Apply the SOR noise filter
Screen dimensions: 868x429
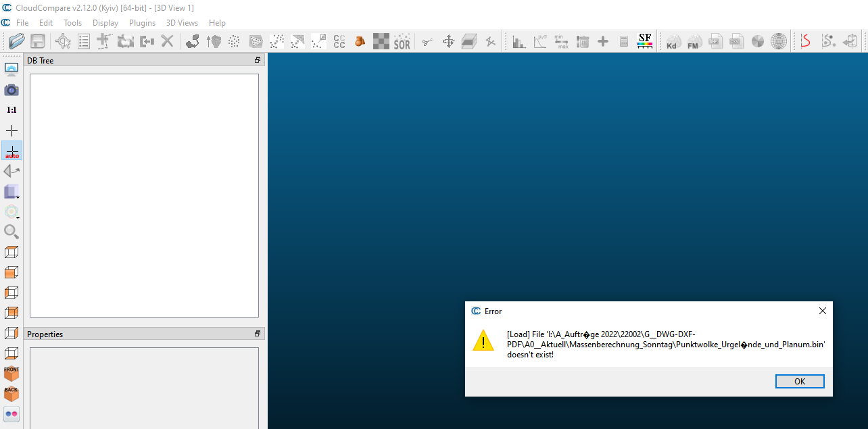coord(402,41)
